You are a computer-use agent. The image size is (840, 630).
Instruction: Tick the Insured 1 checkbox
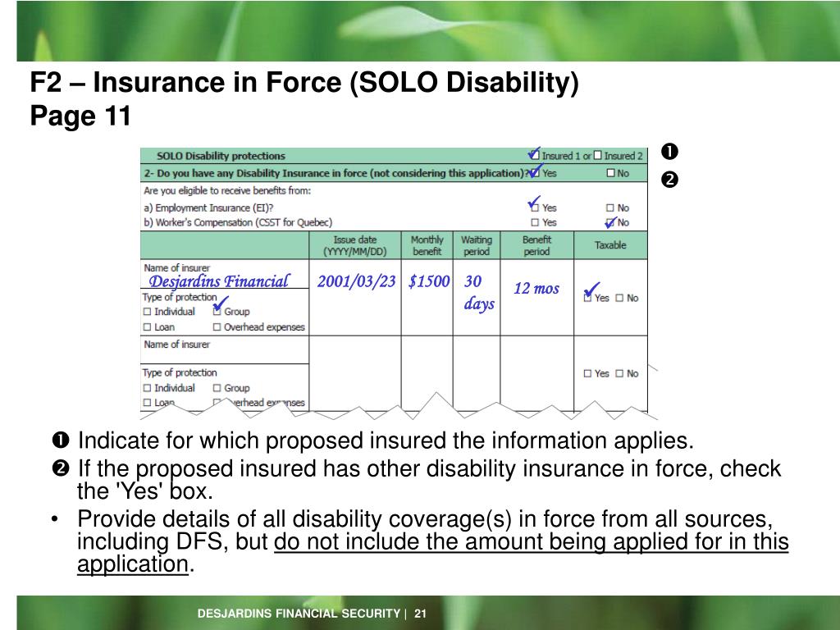535,155
